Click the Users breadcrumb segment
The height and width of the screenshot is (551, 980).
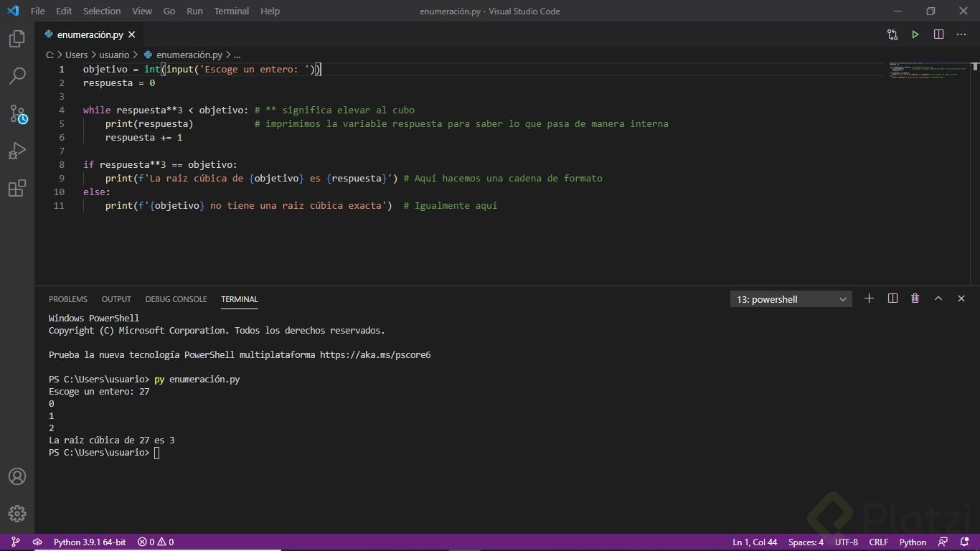tap(77, 55)
